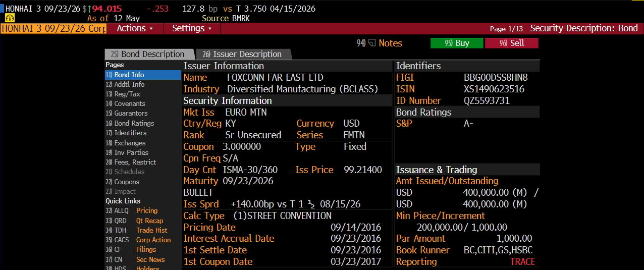Switch to Issuer Description tab

click(243, 54)
